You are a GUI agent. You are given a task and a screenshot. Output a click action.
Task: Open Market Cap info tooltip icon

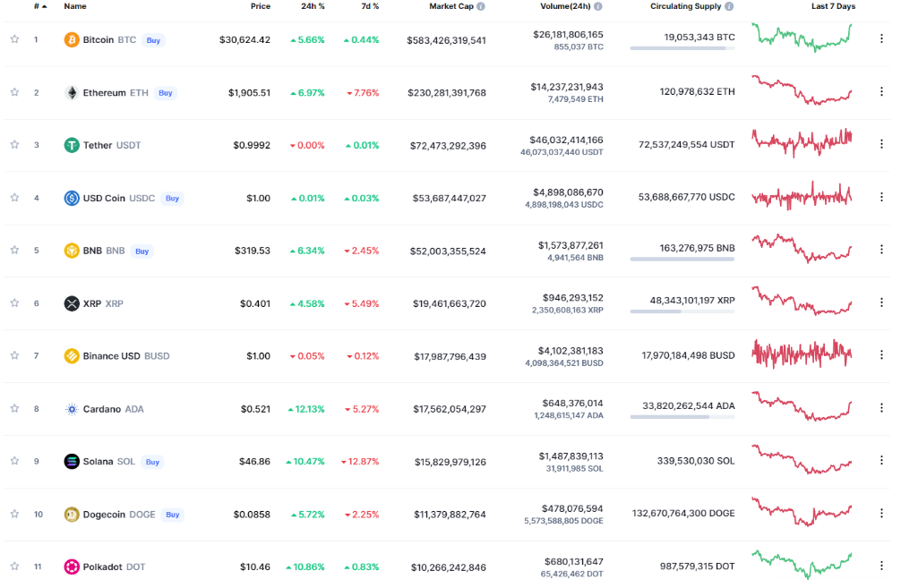pos(481,6)
